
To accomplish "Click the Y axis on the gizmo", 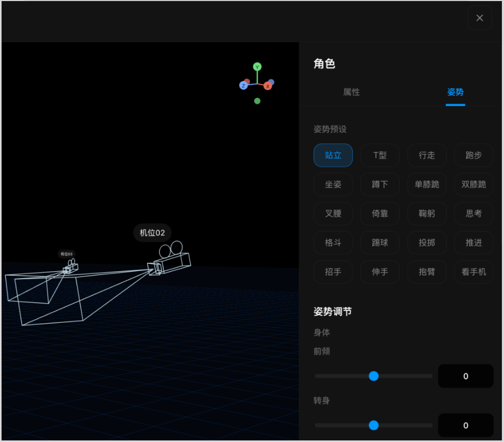I will tap(257, 67).
